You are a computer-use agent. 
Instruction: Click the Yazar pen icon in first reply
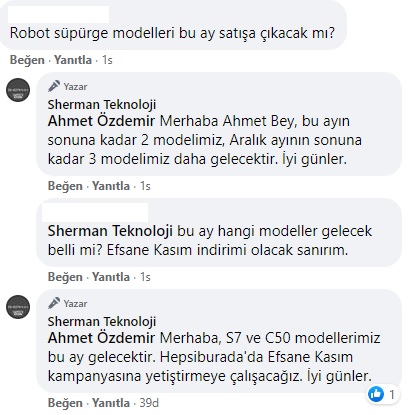(x=54, y=86)
